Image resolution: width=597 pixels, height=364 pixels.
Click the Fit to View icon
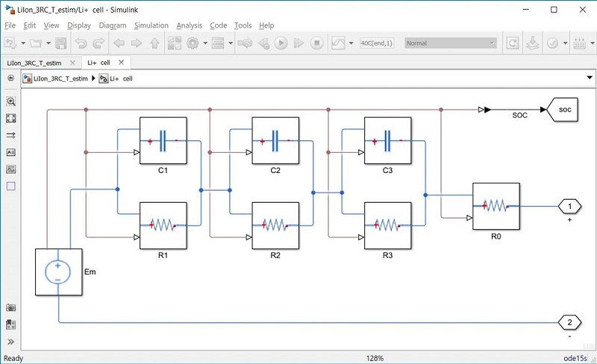click(10, 119)
